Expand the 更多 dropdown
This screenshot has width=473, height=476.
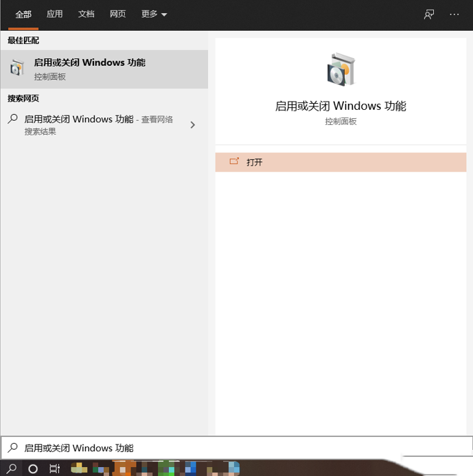click(x=154, y=14)
